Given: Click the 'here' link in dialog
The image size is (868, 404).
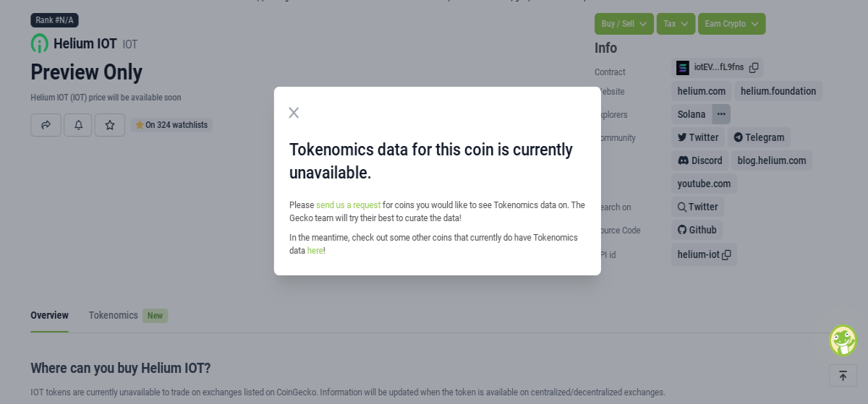Looking at the screenshot, I should coord(315,251).
